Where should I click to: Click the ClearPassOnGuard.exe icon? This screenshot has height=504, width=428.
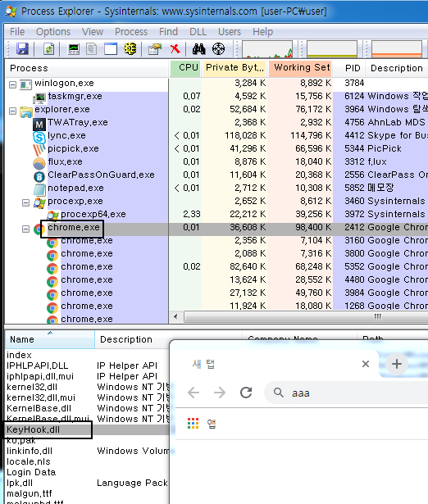pos(39,176)
